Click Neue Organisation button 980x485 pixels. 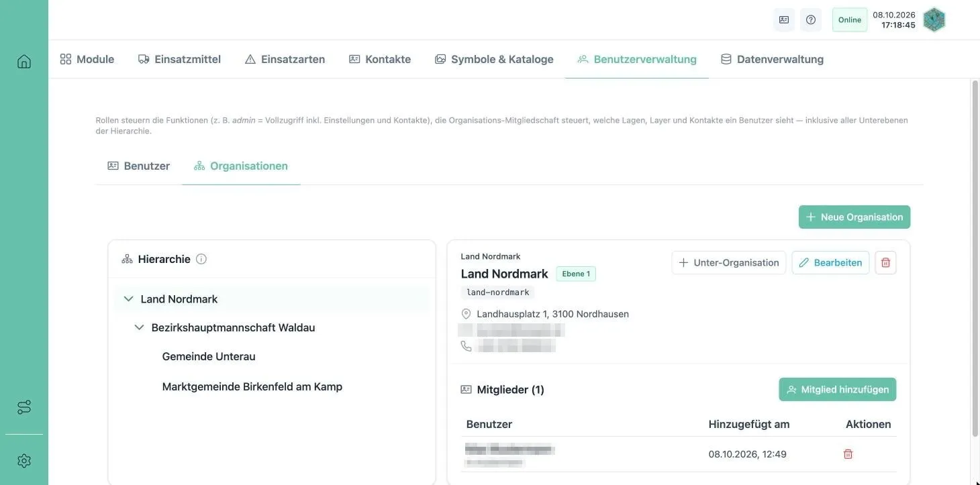click(x=854, y=217)
